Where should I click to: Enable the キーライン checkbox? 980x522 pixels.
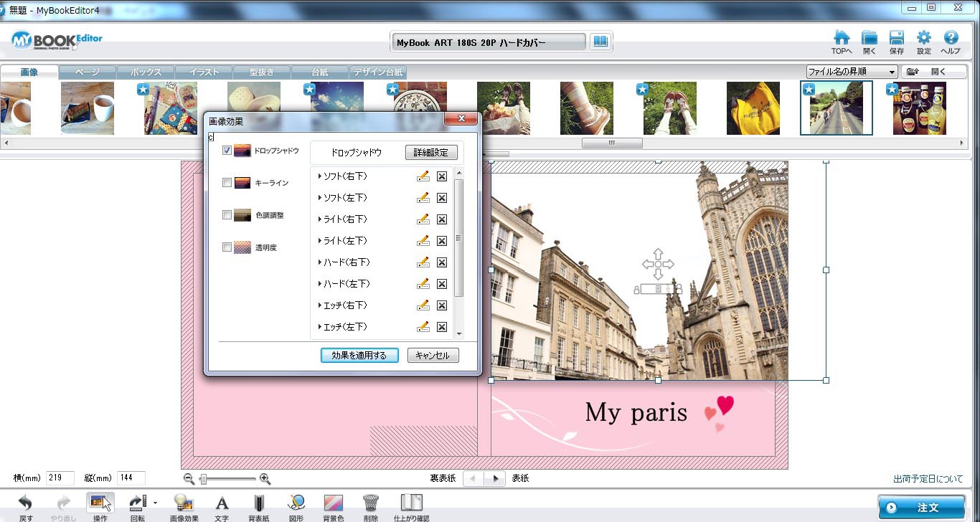click(x=227, y=183)
